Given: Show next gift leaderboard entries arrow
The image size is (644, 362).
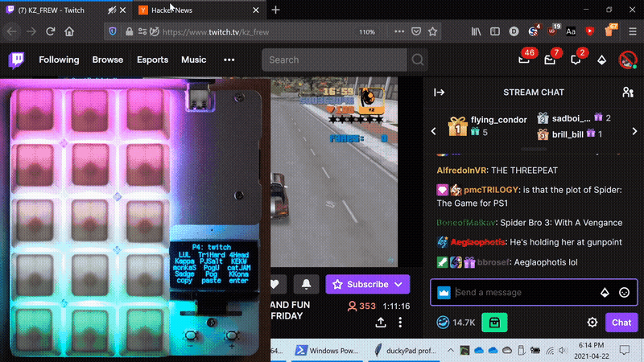Looking at the screenshot, I should (634, 131).
